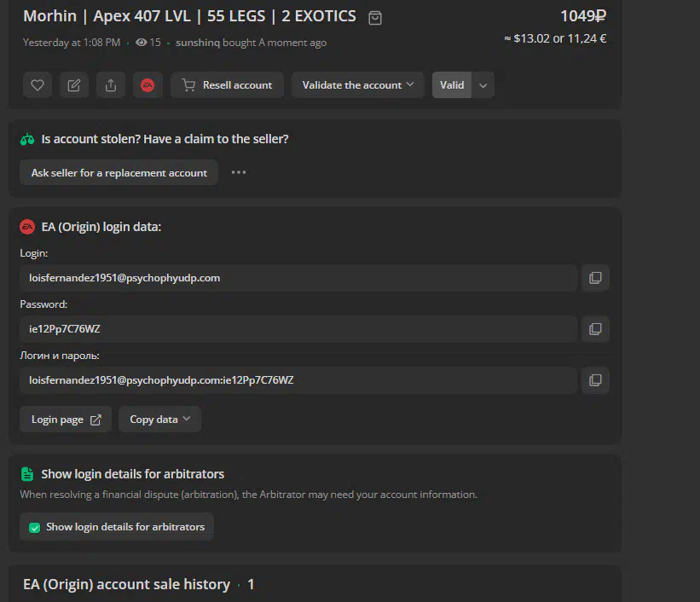Click the Resell account button
The image size is (700, 602).
point(228,85)
